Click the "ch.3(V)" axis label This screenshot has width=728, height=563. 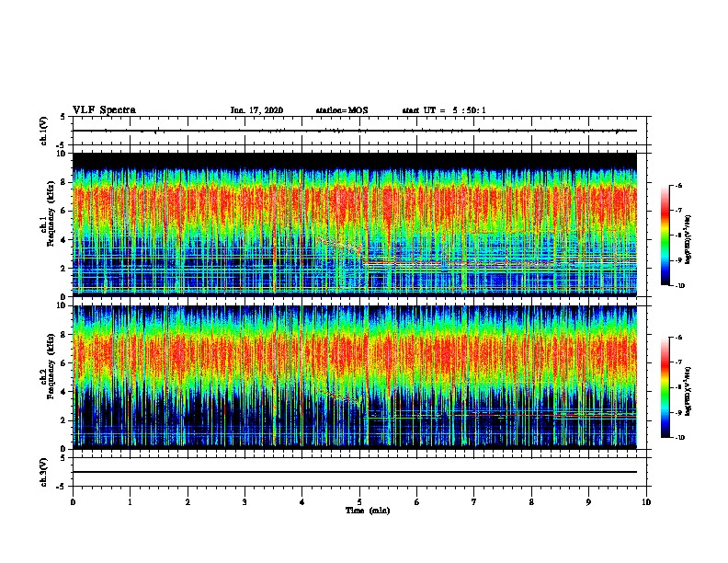(44, 472)
